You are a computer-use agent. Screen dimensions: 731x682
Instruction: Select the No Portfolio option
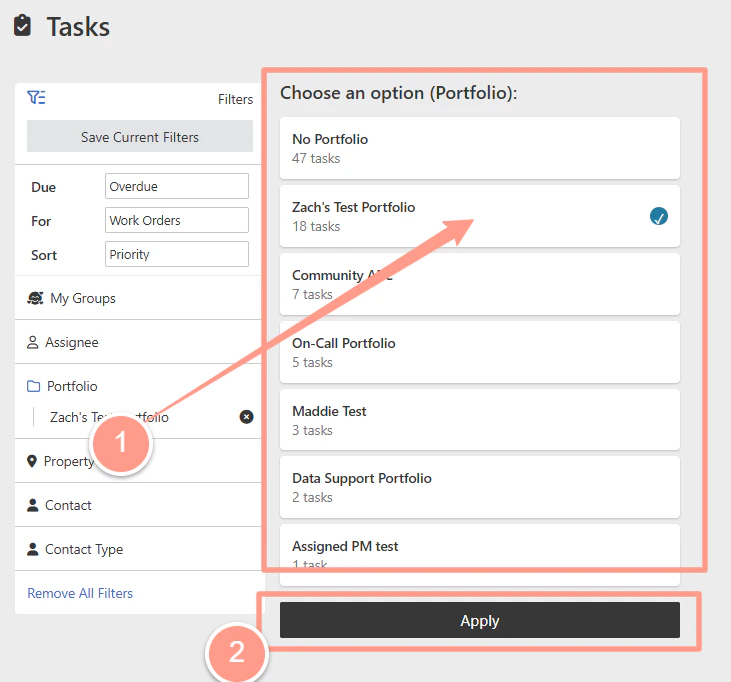coord(480,148)
